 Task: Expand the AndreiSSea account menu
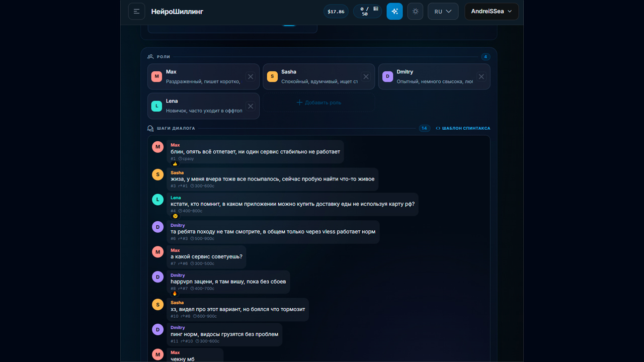pyautogui.click(x=492, y=11)
